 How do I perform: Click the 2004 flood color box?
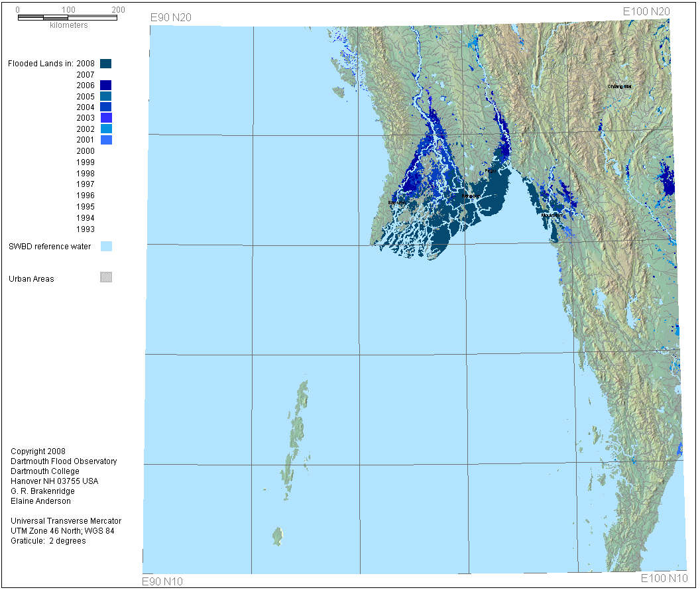coord(106,107)
